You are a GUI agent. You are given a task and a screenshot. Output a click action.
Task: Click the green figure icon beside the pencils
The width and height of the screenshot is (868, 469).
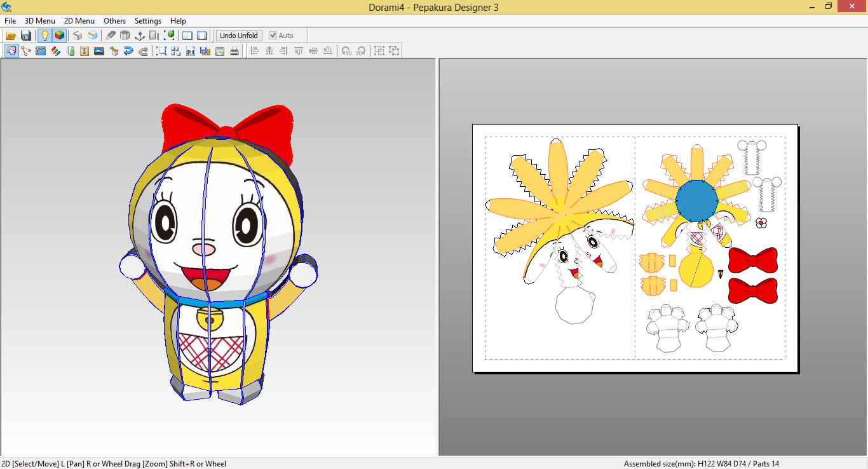[x=70, y=51]
